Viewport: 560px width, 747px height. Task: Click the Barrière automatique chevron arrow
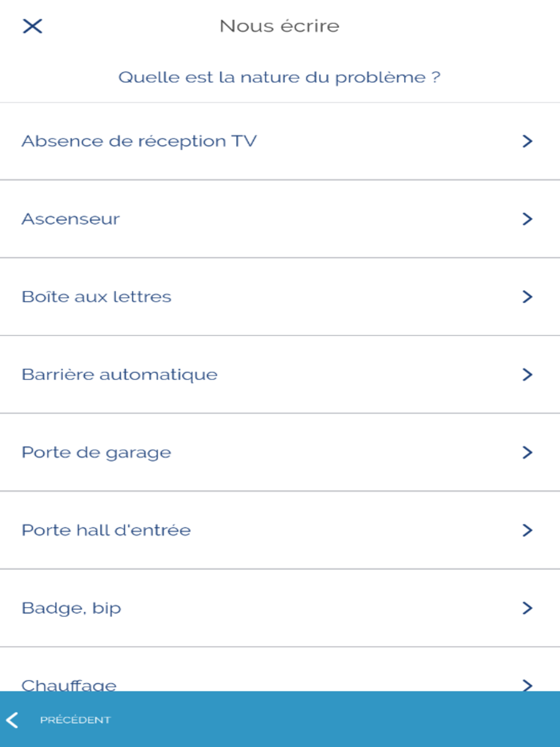tap(527, 375)
